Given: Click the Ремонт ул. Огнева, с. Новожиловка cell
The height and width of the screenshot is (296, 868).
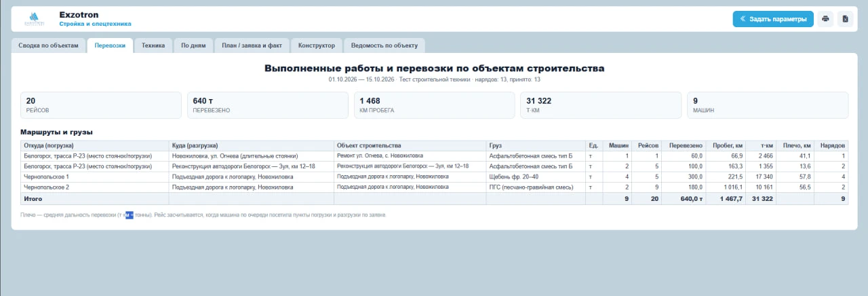Looking at the screenshot, I should (410, 156).
